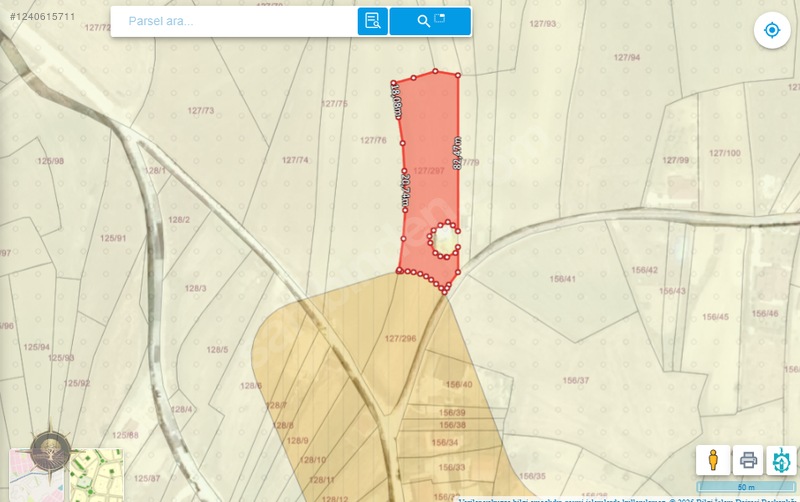This screenshot has width=800, height=502.
Task: Switch to the pink basemap thumbnail
Action: [37, 478]
